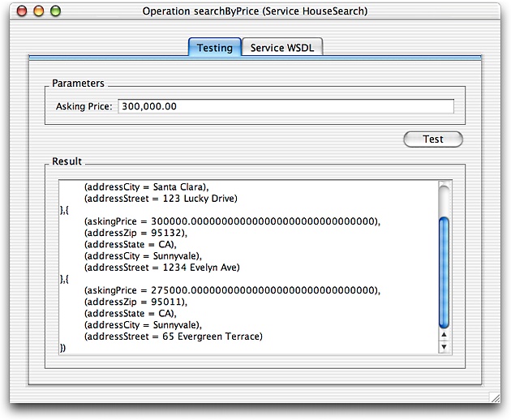This screenshot has height=420, width=511.
Task: Focus the Asking Price input field
Action: click(286, 106)
